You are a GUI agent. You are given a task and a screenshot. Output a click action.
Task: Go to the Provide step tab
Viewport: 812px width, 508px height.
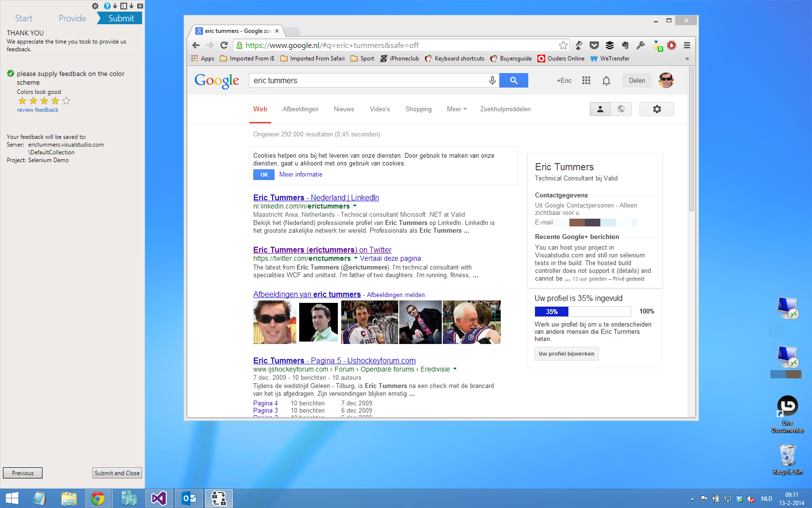pyautogui.click(x=72, y=18)
